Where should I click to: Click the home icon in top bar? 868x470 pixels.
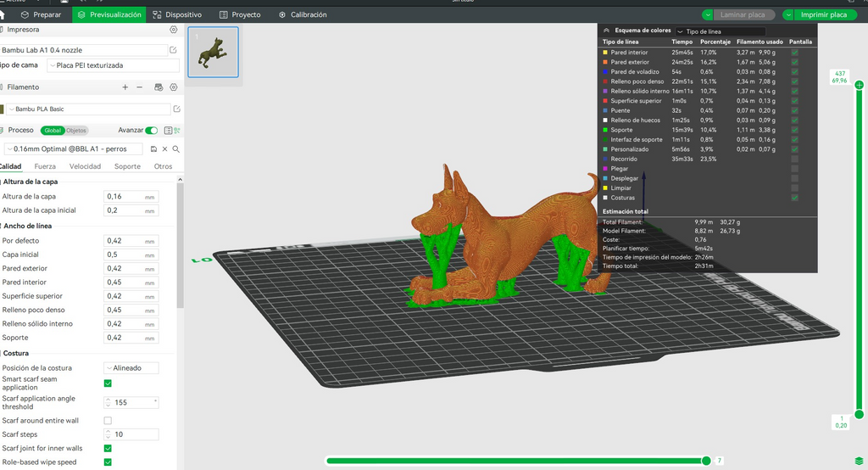[x=2, y=14]
